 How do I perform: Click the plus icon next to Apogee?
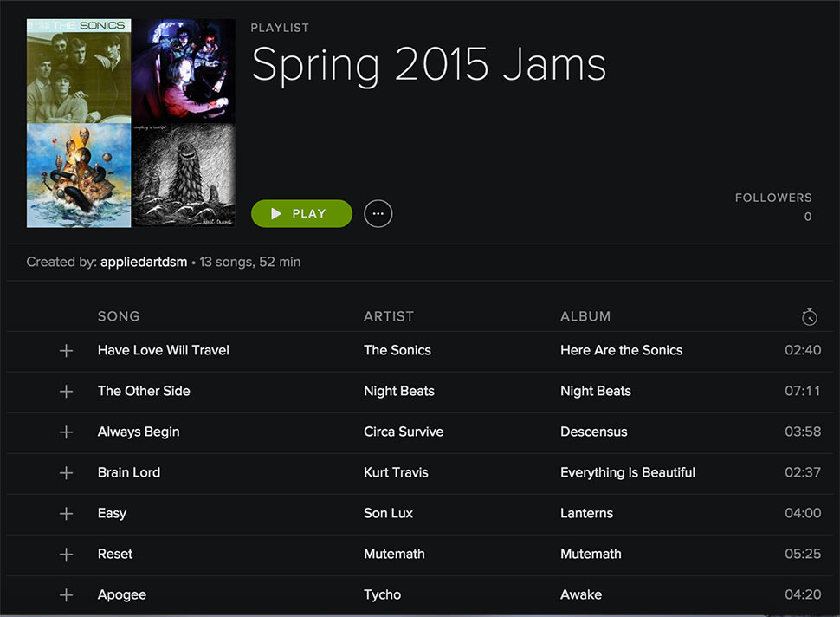pyautogui.click(x=66, y=595)
